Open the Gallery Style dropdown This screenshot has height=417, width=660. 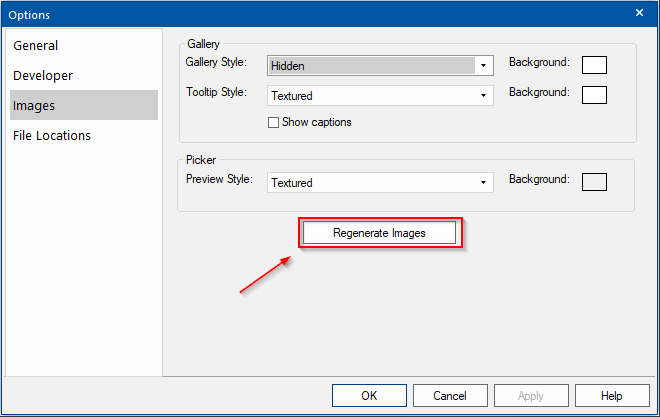380,66
